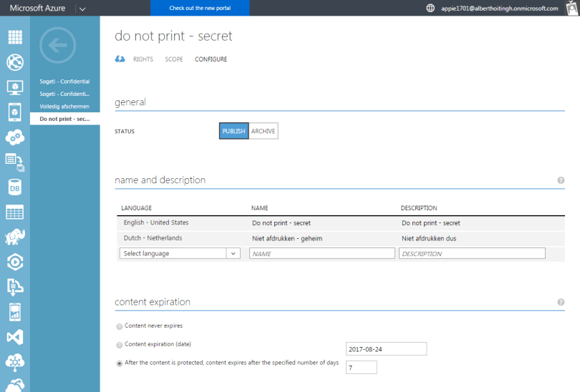The height and width of the screenshot is (392, 580).
Task: Open the Select language dropdown
Action: tap(180, 253)
